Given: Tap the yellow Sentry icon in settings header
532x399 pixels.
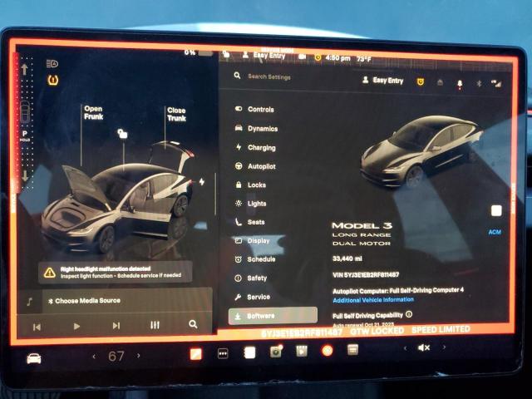Looking at the screenshot, I should (x=421, y=81).
